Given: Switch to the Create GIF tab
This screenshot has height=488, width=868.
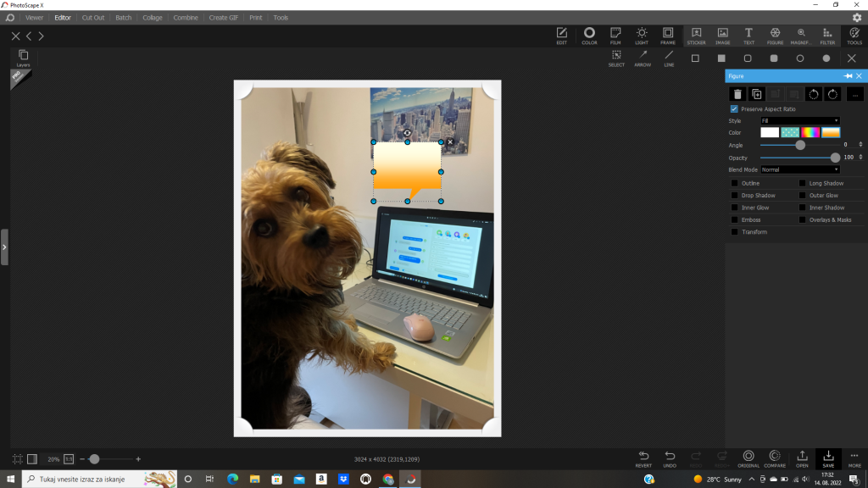Looking at the screenshot, I should coord(224,18).
